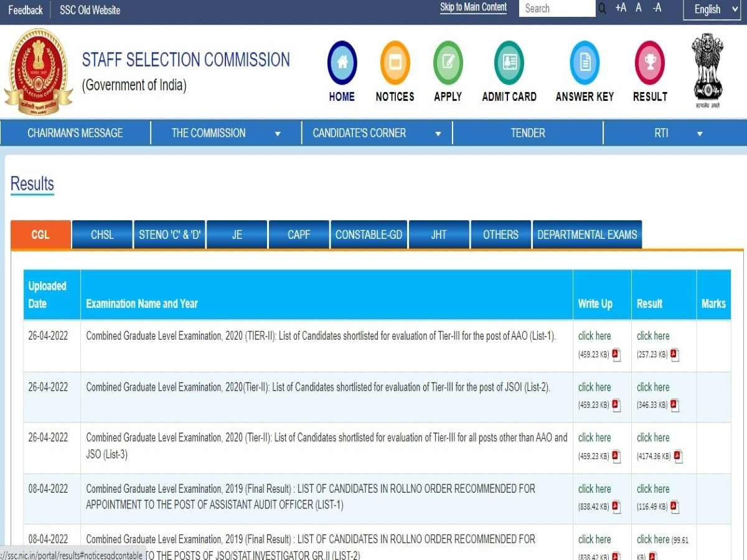Open write up PDF icon for JSO List-2
The height and width of the screenshot is (560, 747).
point(616,405)
